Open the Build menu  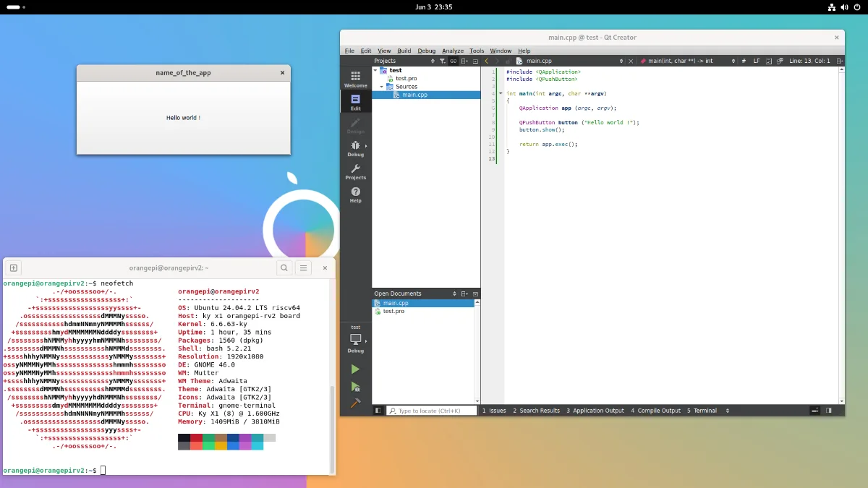point(404,51)
